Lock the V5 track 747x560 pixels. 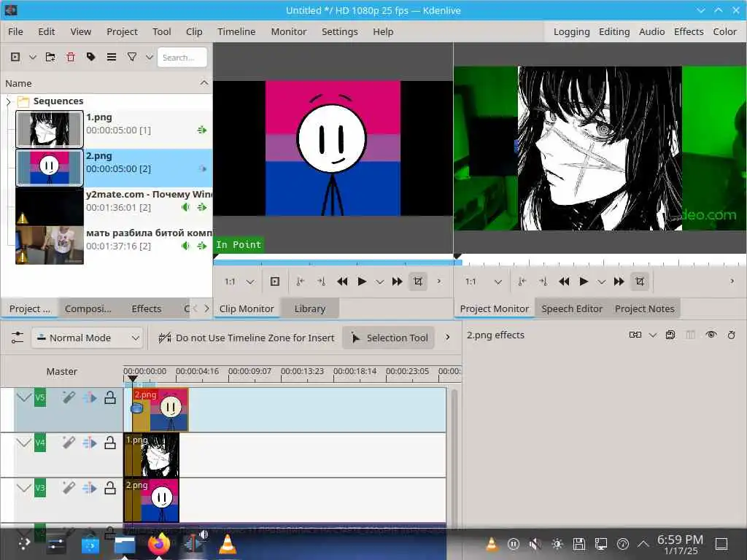[110, 397]
